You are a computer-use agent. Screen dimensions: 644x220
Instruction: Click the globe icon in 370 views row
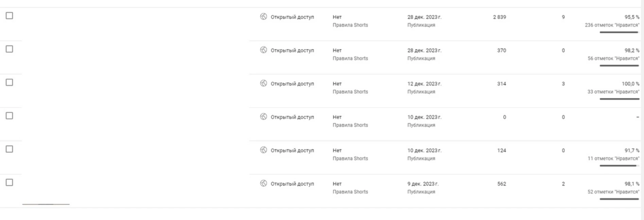263,50
